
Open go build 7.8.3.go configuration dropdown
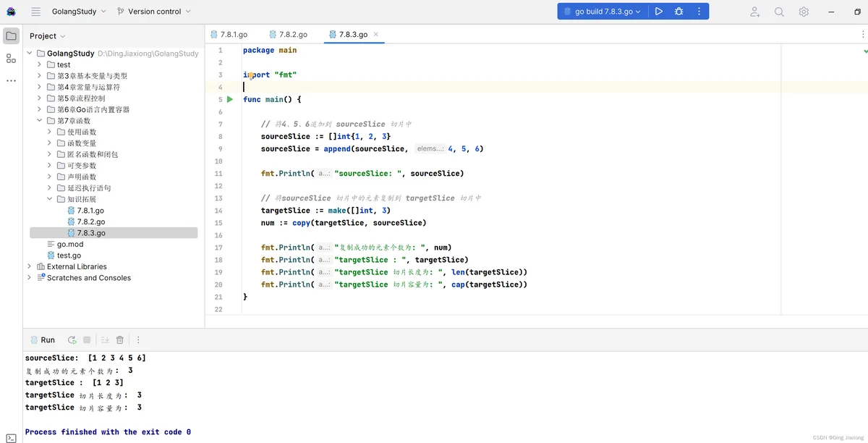click(x=603, y=12)
